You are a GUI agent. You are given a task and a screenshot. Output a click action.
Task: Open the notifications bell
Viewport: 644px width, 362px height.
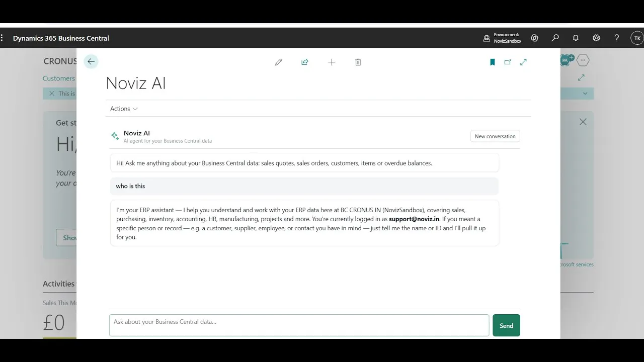[x=576, y=38]
